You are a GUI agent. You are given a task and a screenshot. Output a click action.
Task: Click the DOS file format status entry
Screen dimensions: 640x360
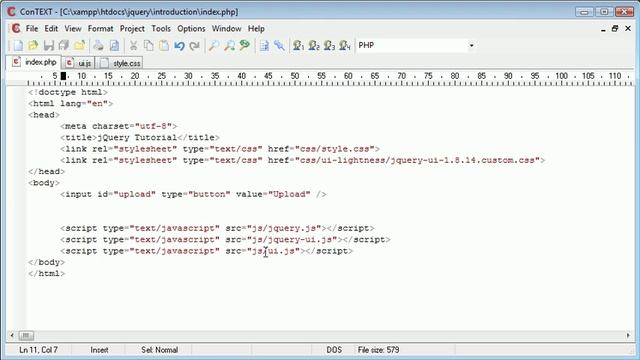pos(334,350)
